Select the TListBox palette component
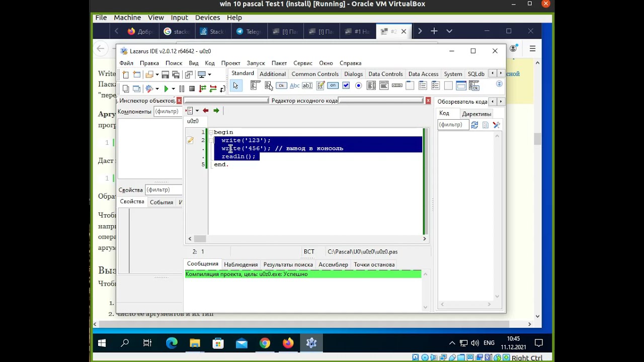Image resolution: width=644 pixels, height=362 pixels. coord(371,85)
